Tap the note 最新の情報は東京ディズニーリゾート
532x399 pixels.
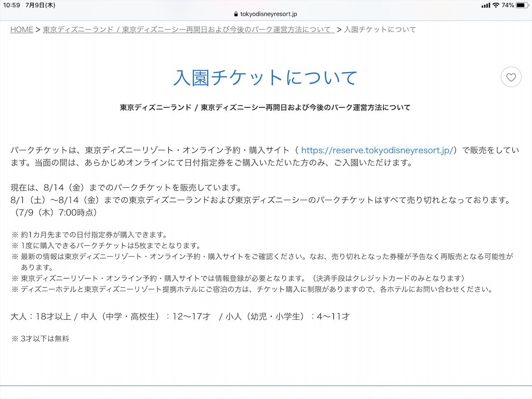263,262
